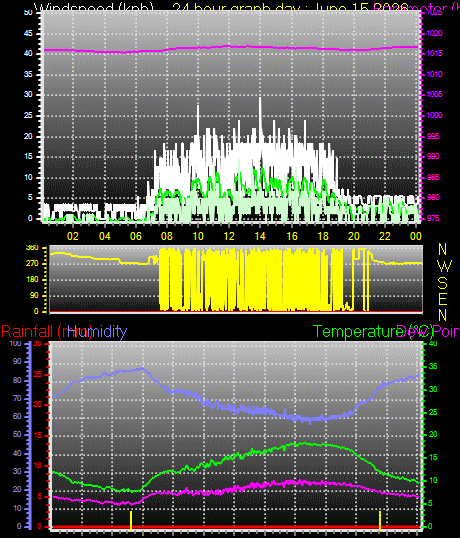Click red rainfall axis value "15"
The image size is (460, 538).
[38, 436]
